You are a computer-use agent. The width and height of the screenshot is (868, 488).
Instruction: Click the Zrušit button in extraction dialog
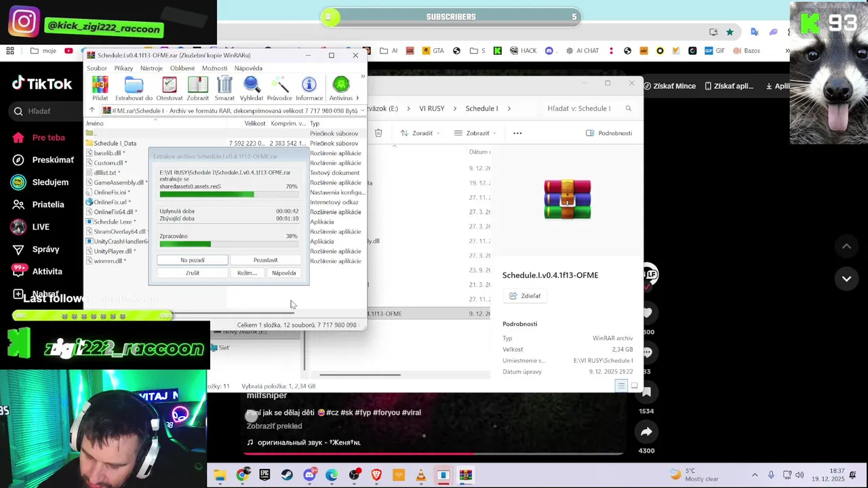tap(193, 273)
